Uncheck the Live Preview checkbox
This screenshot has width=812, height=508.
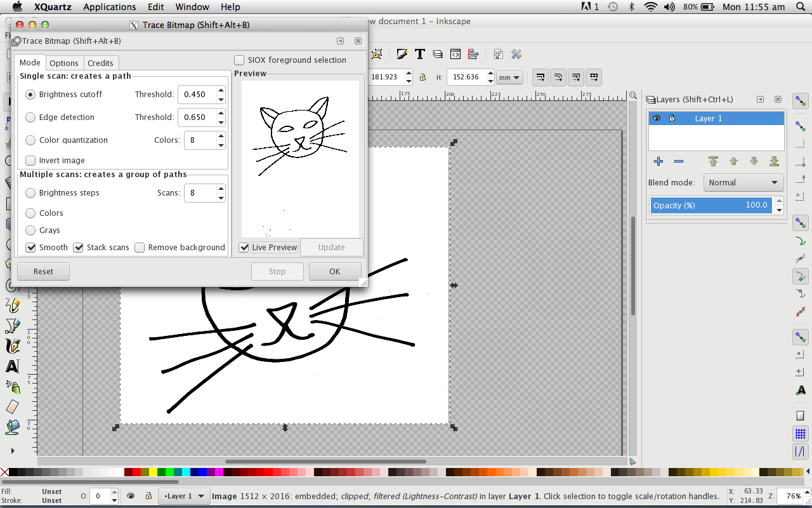pos(244,248)
